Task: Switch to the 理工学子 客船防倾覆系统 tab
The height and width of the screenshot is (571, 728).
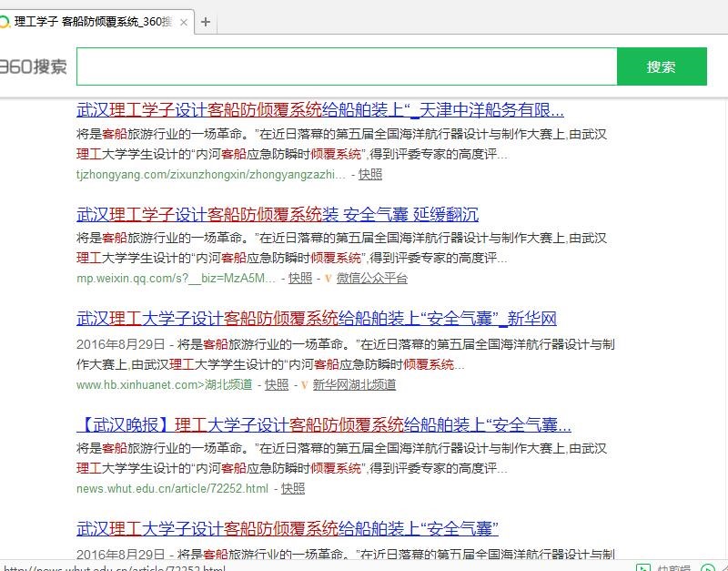Action: point(91,22)
